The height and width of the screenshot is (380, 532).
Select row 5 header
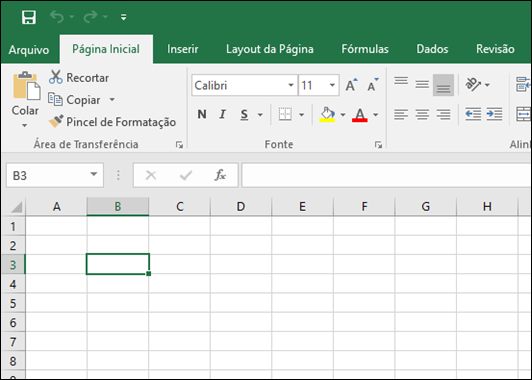coord(13,303)
